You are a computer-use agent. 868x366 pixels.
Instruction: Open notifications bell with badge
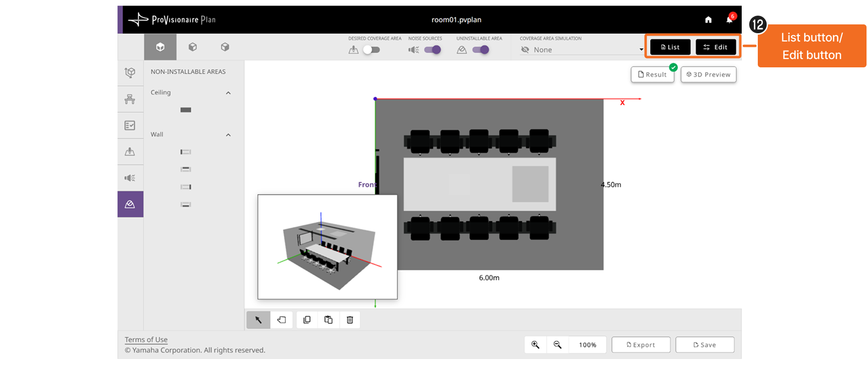730,19
